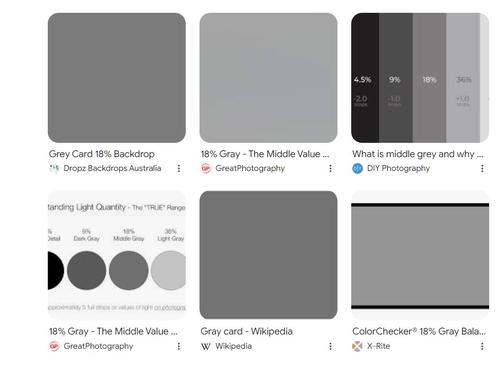This screenshot has width=500, height=366.
Task: Open the Wikipedia gray card image
Action: pyautogui.click(x=268, y=255)
